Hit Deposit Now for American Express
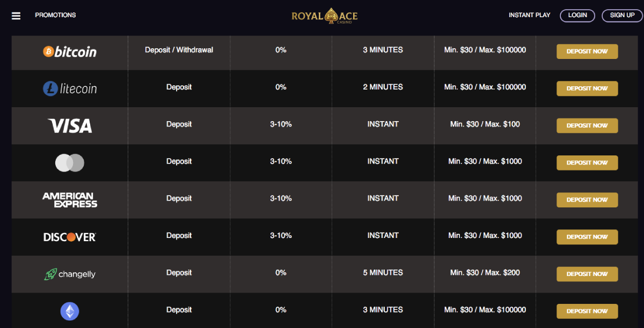644x328 pixels. coord(587,200)
